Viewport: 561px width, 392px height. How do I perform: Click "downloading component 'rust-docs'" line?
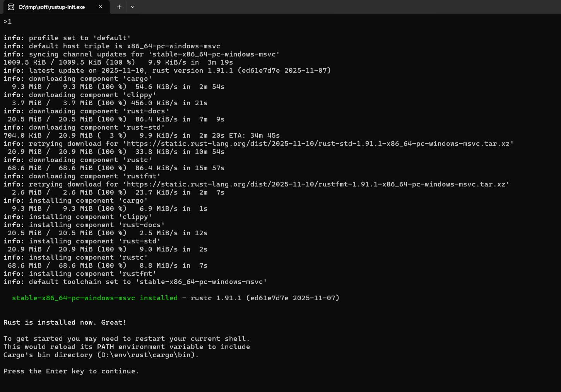coord(86,111)
